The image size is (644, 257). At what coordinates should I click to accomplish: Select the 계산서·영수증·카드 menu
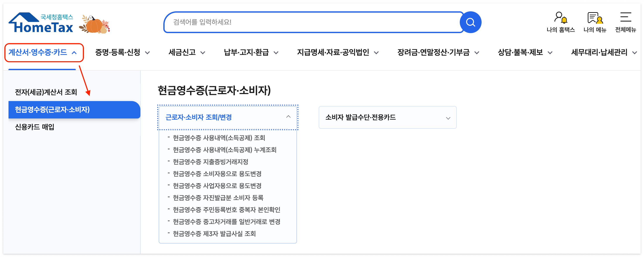coord(38,52)
